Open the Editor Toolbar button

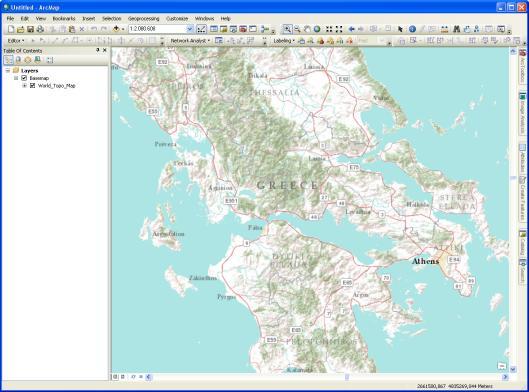coord(201,29)
